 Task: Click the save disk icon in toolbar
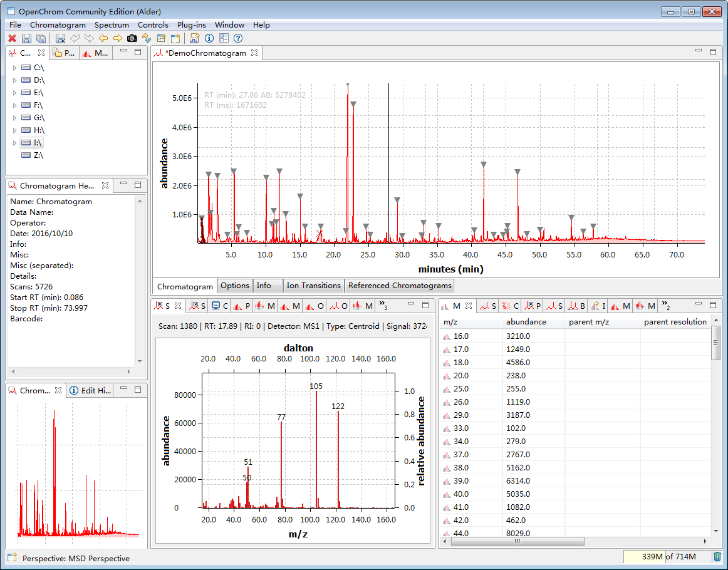pyautogui.click(x=26, y=39)
